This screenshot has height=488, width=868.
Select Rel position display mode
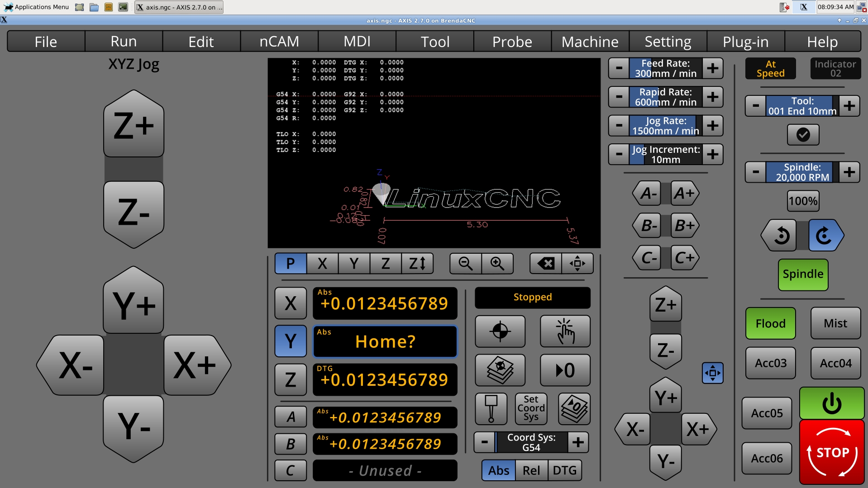click(x=531, y=470)
